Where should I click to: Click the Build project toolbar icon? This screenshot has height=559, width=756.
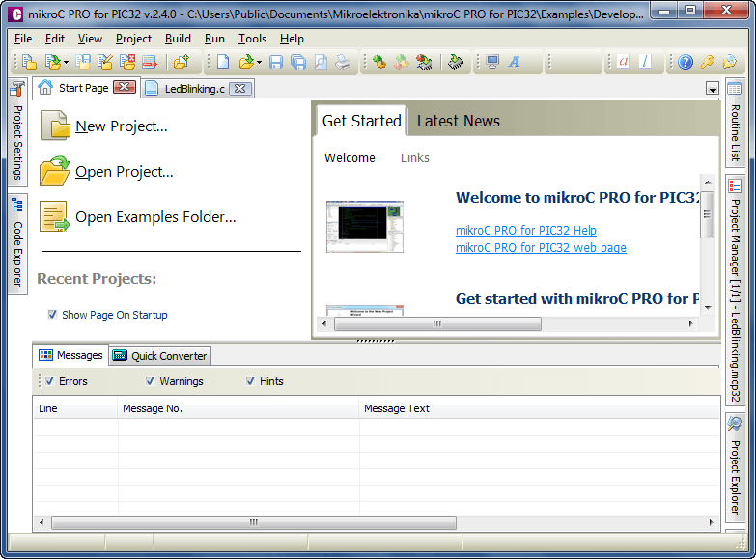tap(379, 62)
